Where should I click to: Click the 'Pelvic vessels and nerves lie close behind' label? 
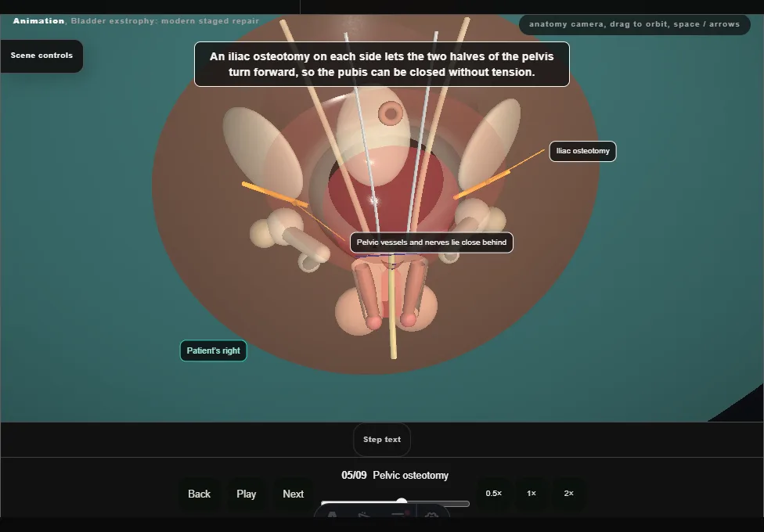point(431,243)
